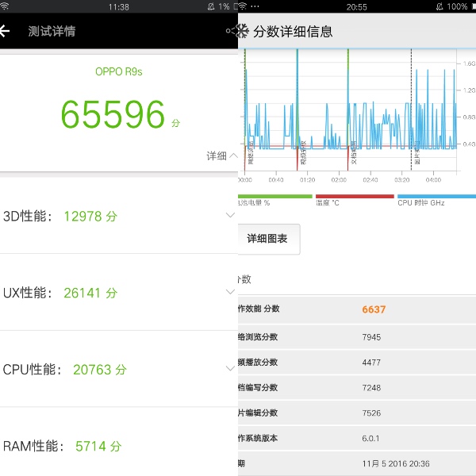476x476 pixels.
Task: Tap the video playback score 4477
Action: pos(371,363)
